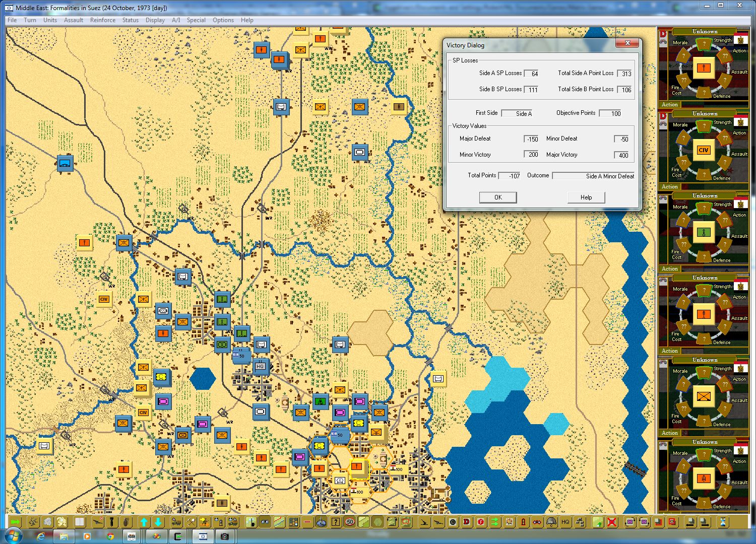Click the crossed shovel digging toolbar icon
Image resolution: width=756 pixels, height=544 pixels.
(x=191, y=522)
